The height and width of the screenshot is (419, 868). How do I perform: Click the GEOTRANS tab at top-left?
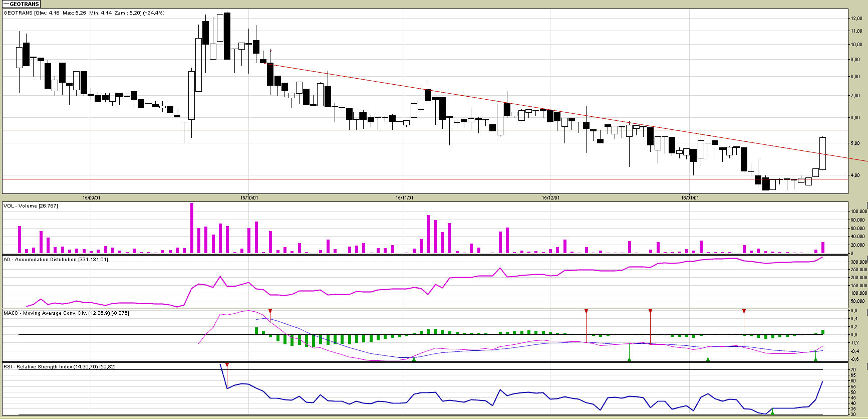click(21, 4)
